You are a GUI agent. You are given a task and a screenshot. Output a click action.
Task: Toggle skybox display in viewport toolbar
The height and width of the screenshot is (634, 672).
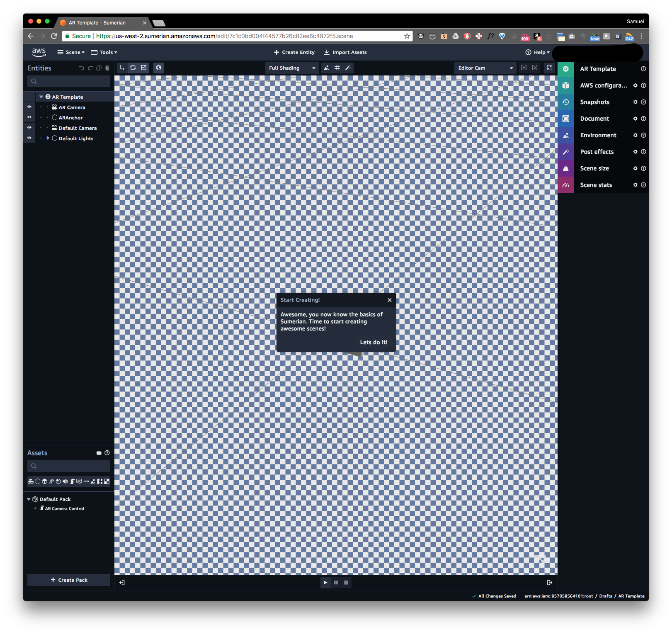(x=326, y=68)
